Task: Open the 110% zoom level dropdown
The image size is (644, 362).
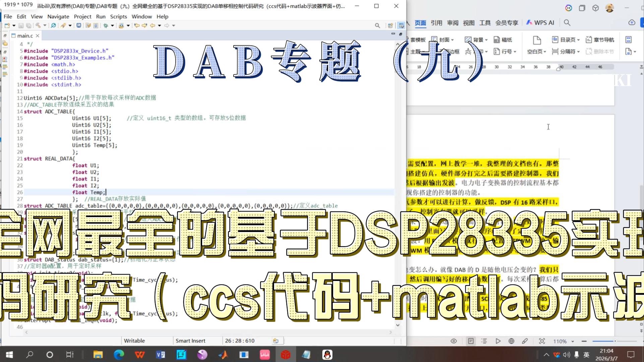Action: [x=573, y=341]
